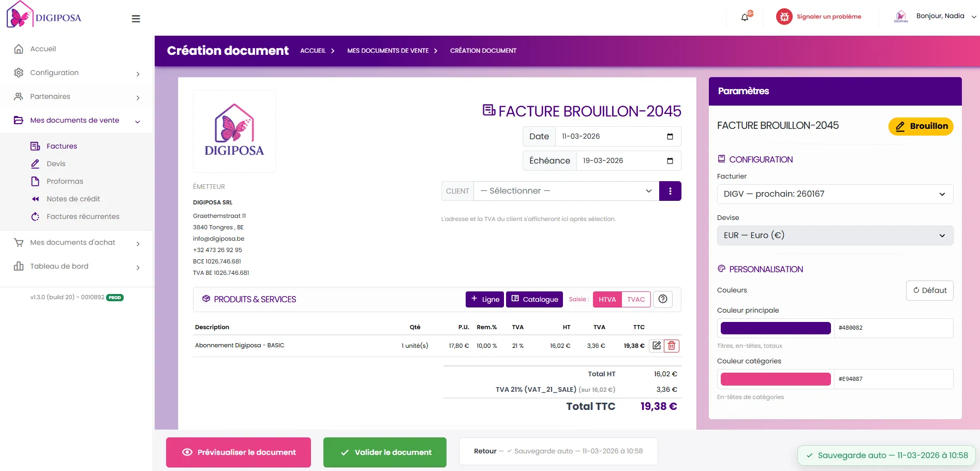The height and width of the screenshot is (471, 980).
Task: Delete the Abonnement Digiposa line with trash icon
Action: point(671,345)
